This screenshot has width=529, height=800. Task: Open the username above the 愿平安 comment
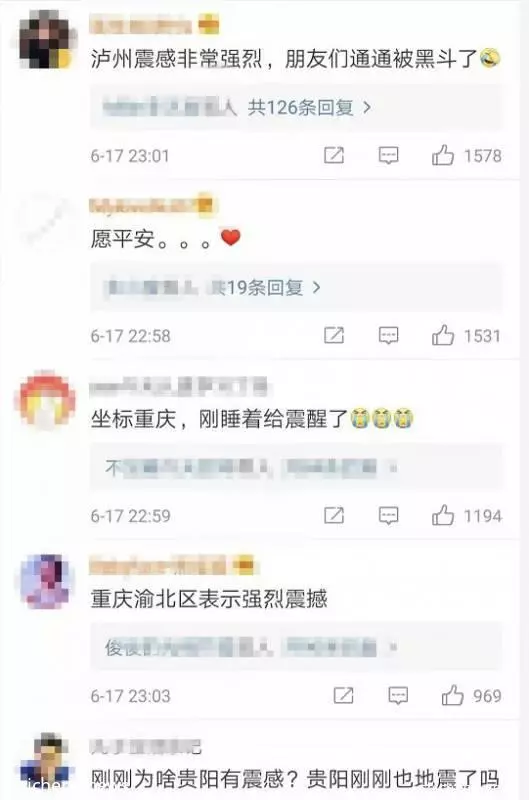click(152, 205)
